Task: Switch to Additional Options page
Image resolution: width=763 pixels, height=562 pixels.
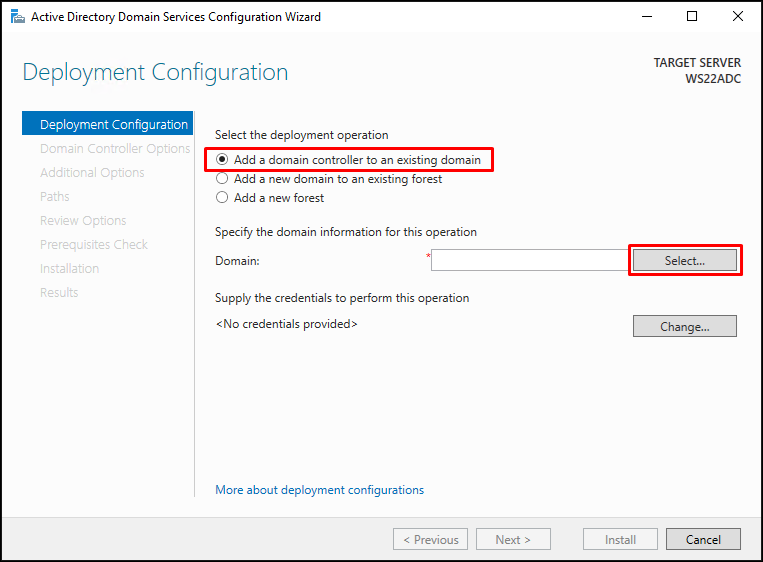Action: pyautogui.click(x=92, y=173)
